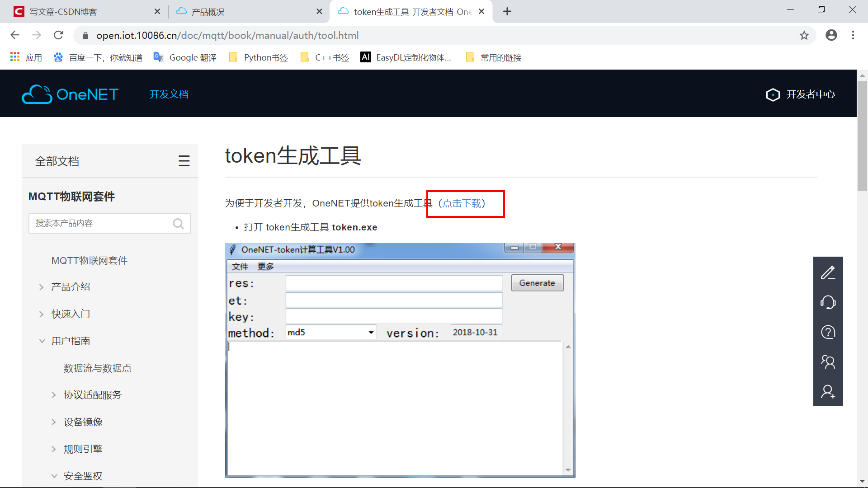The width and height of the screenshot is (868, 488).
Task: Open the EasyDL定制化物体 bookmark
Action: point(406,57)
